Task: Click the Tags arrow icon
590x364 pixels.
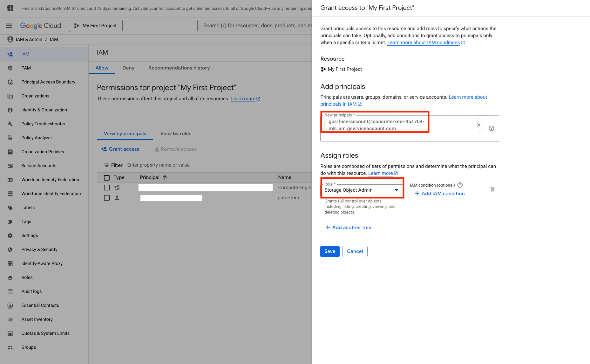Action: (10, 222)
